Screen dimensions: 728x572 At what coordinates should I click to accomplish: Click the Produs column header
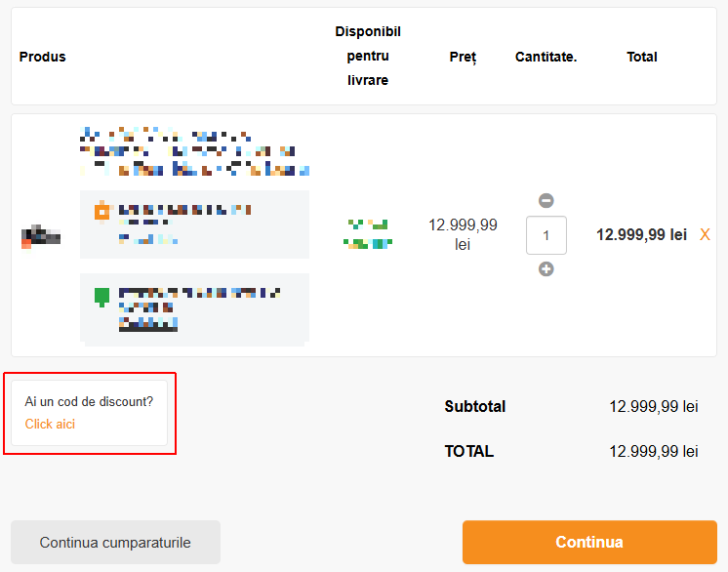click(42, 57)
